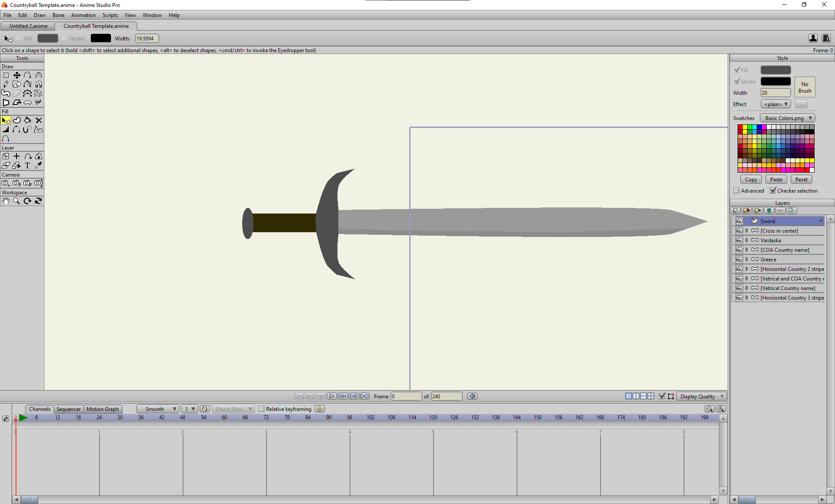Pick the Eraser tool
Screen dimensions: 835x504
click(x=17, y=93)
